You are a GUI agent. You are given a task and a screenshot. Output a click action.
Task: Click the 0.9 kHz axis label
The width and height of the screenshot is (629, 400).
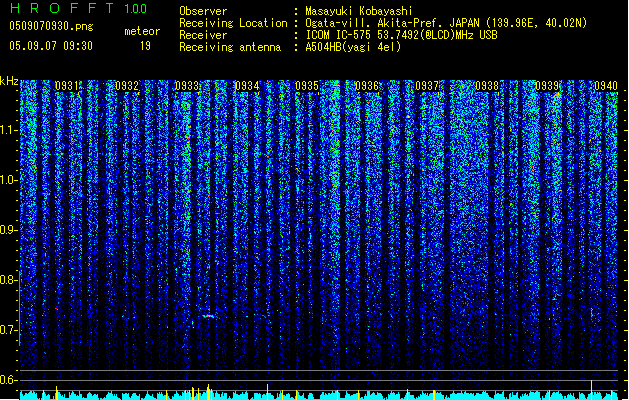[8, 230]
